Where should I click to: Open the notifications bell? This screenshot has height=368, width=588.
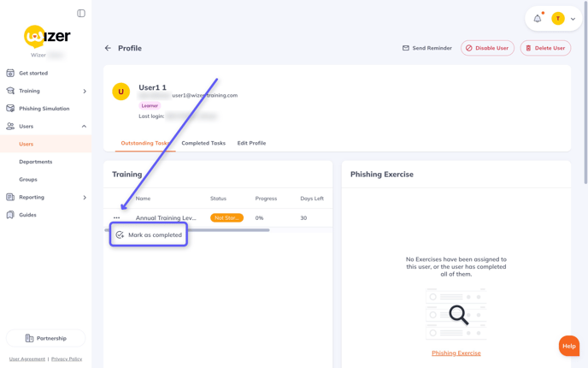click(x=538, y=18)
